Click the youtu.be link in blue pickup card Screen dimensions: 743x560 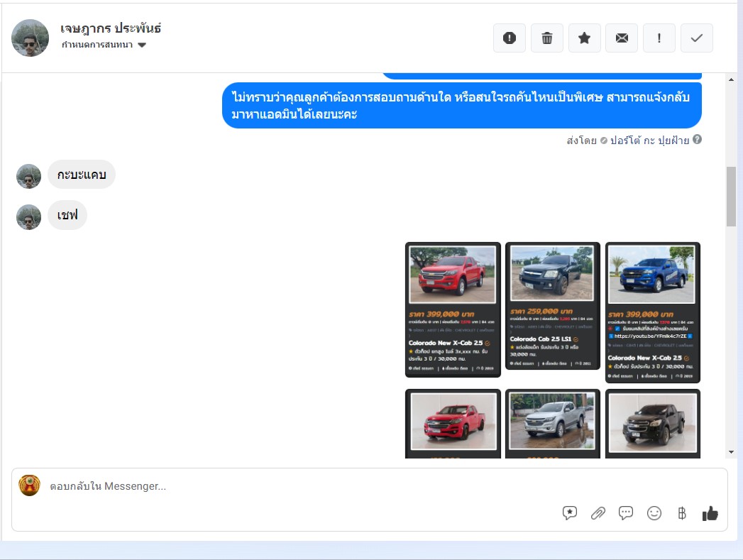coord(650,336)
